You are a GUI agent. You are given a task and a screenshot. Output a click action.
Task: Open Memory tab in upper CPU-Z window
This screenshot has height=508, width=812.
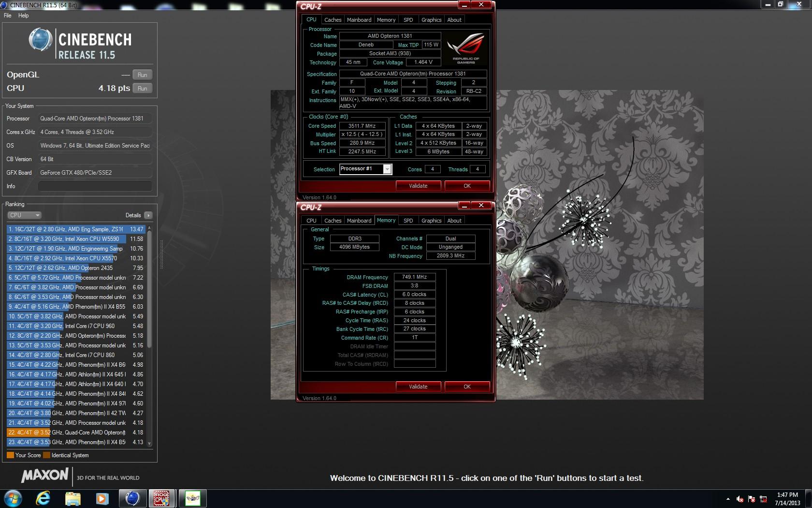386,20
